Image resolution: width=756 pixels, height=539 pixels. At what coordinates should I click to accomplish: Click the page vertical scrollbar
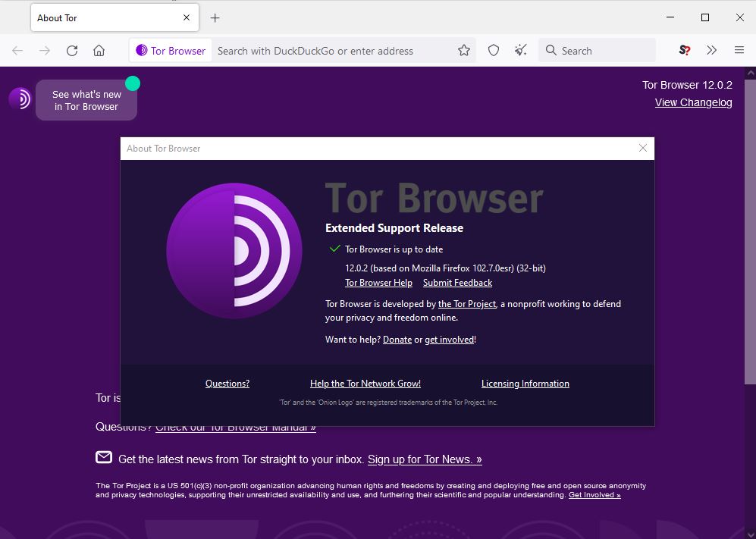(750, 231)
